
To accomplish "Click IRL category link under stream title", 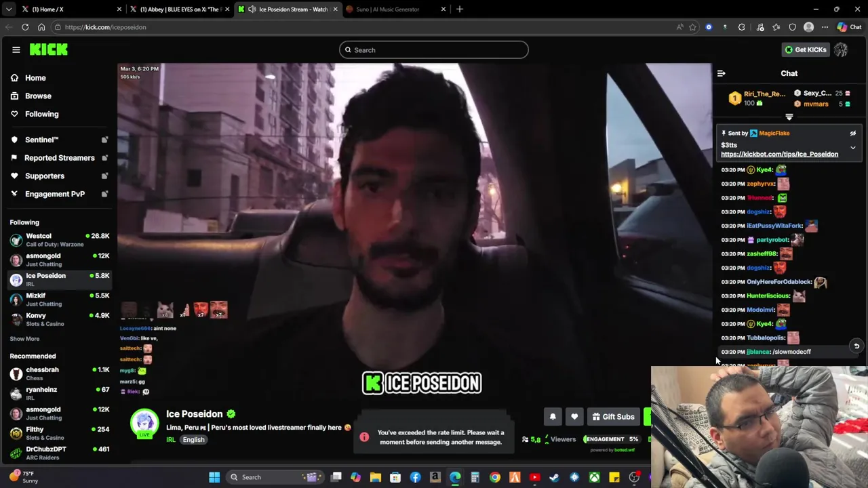I will click(171, 440).
